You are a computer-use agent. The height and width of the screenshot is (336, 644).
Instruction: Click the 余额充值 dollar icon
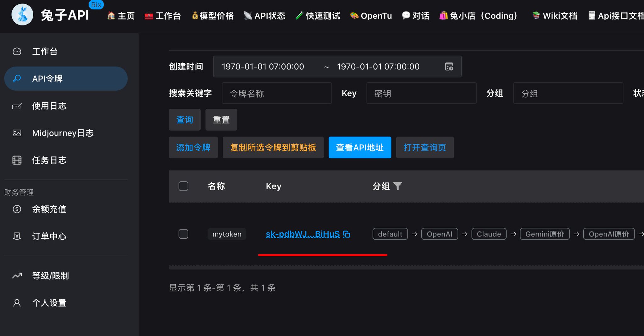tap(17, 209)
